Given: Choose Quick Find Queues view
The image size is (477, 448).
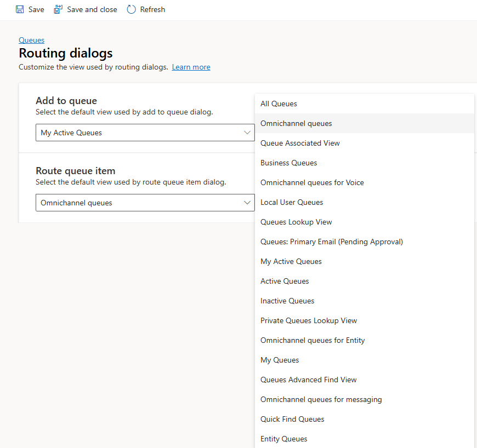Looking at the screenshot, I should 292,419.
